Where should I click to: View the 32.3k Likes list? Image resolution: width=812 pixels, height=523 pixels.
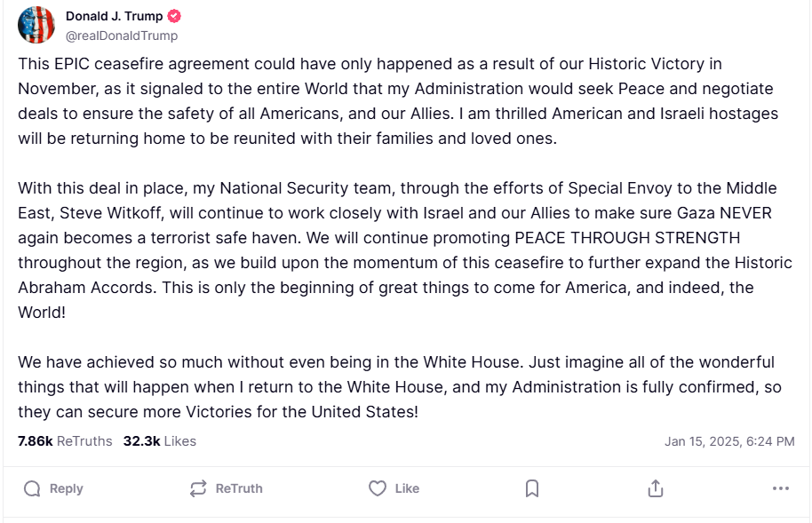coord(160,441)
